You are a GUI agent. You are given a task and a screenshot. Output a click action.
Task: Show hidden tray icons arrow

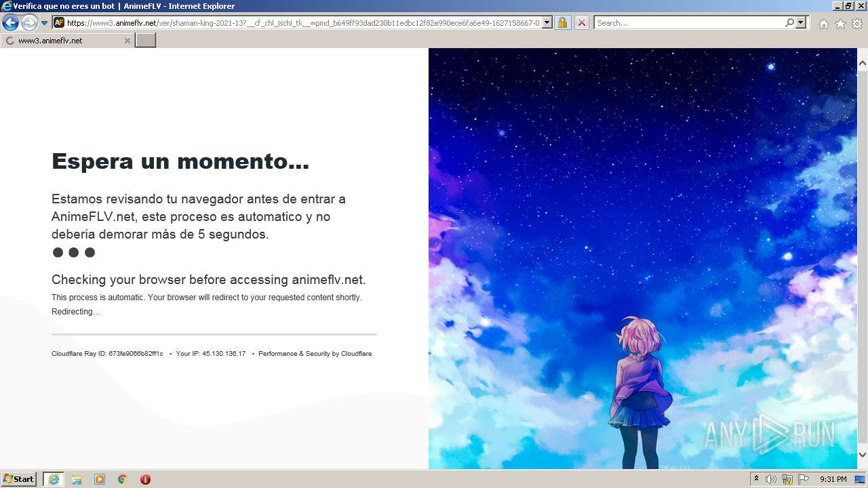pos(756,479)
